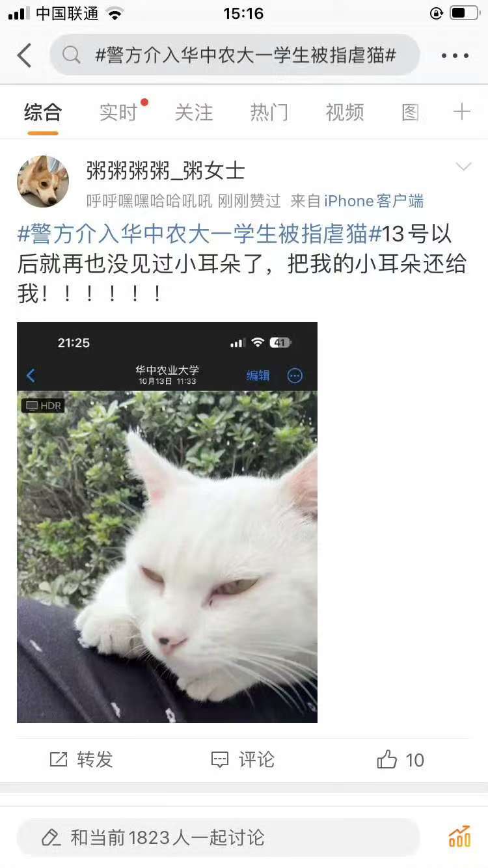Viewport: 488px width, 868px height.
Task: Open the orange trending chart icon
Action: (459, 837)
